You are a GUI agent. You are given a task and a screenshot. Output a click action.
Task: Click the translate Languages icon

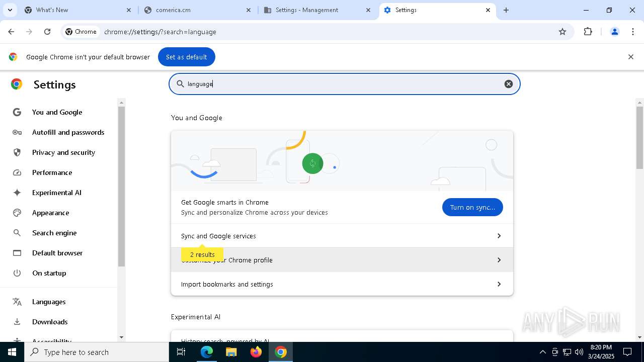(x=17, y=302)
